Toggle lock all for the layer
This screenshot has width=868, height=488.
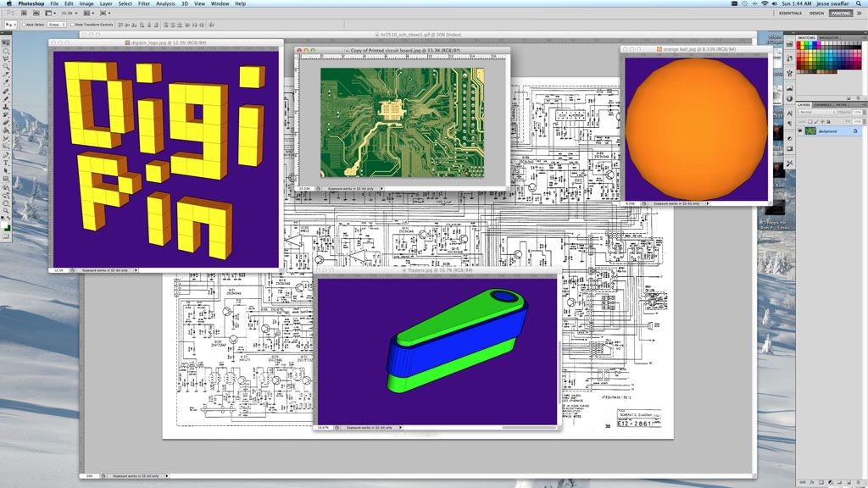pos(828,122)
